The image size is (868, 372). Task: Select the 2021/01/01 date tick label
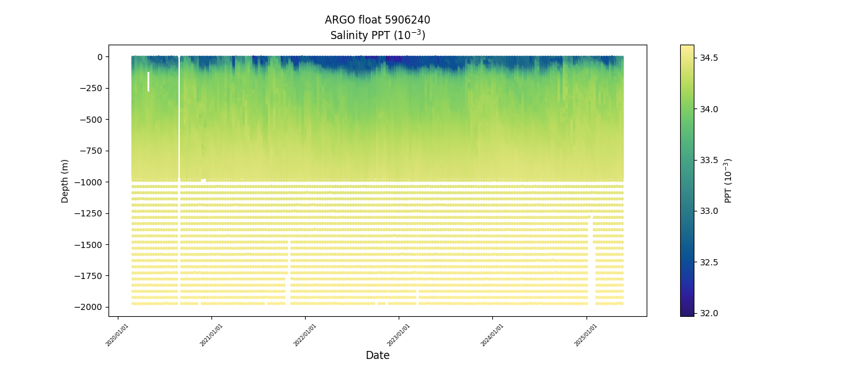click(x=210, y=335)
